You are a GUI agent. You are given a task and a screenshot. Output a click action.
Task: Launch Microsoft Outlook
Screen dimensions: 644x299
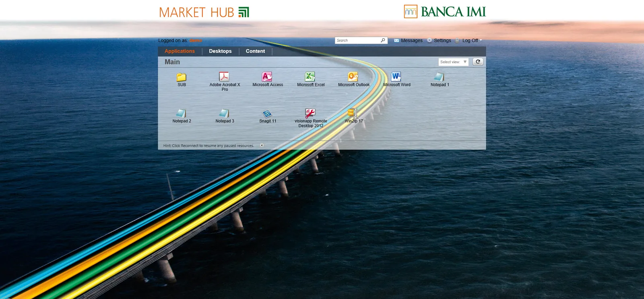point(353,77)
